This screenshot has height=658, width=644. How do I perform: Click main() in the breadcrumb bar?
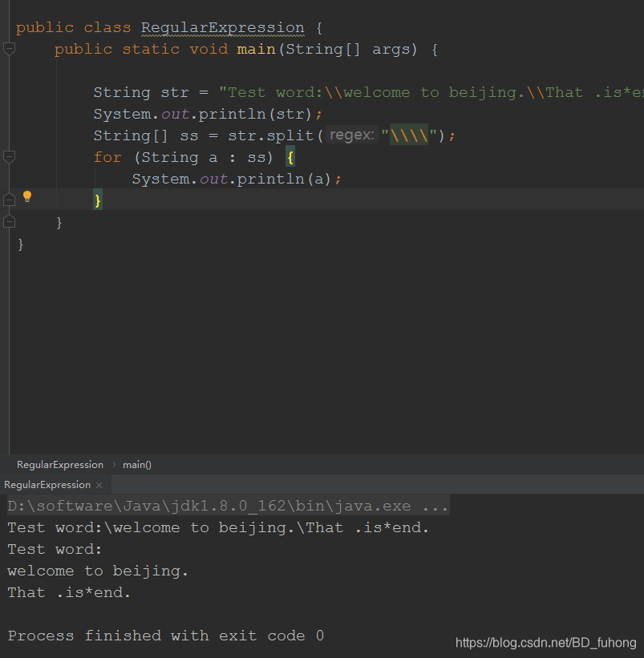137,465
